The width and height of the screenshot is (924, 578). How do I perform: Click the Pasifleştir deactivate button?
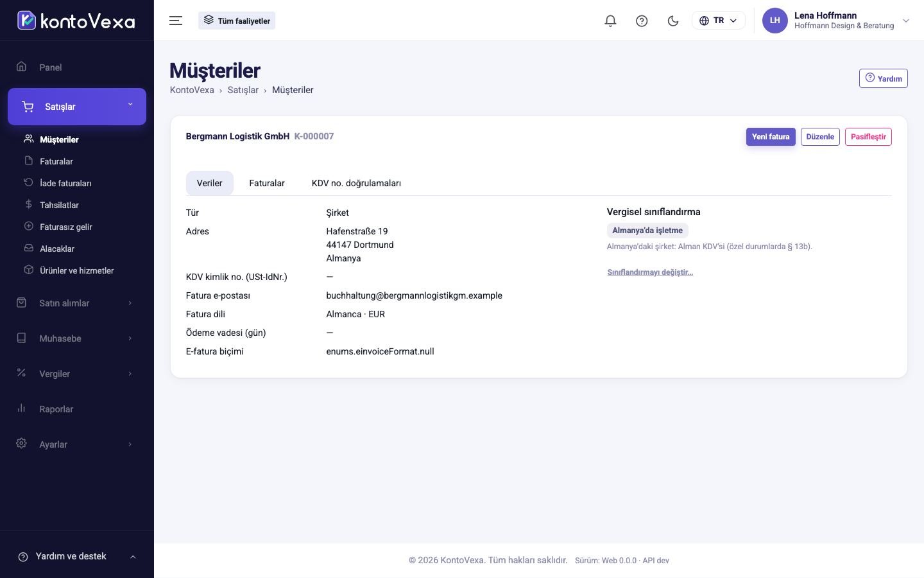pos(868,137)
